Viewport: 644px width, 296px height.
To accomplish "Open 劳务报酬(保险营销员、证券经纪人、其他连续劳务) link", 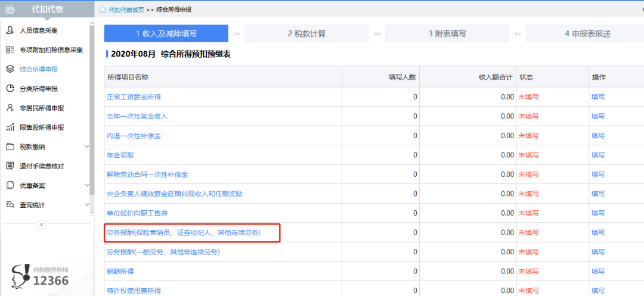I will (184, 232).
